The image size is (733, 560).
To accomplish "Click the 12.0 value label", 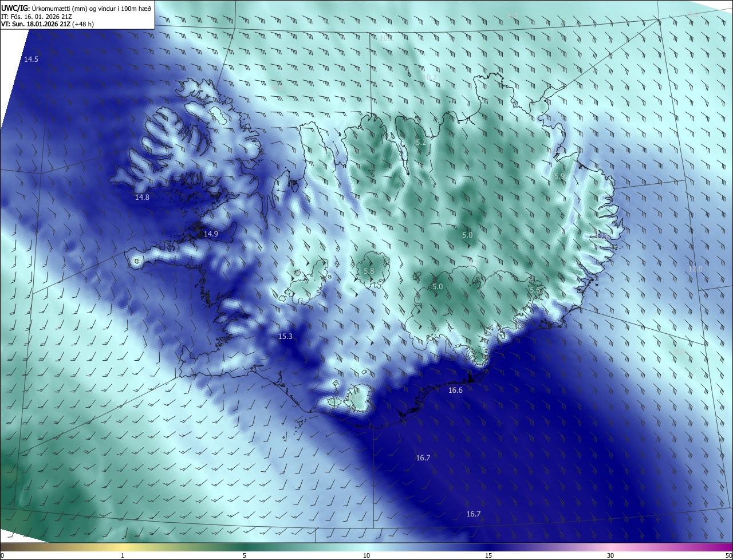I will pos(695,269).
